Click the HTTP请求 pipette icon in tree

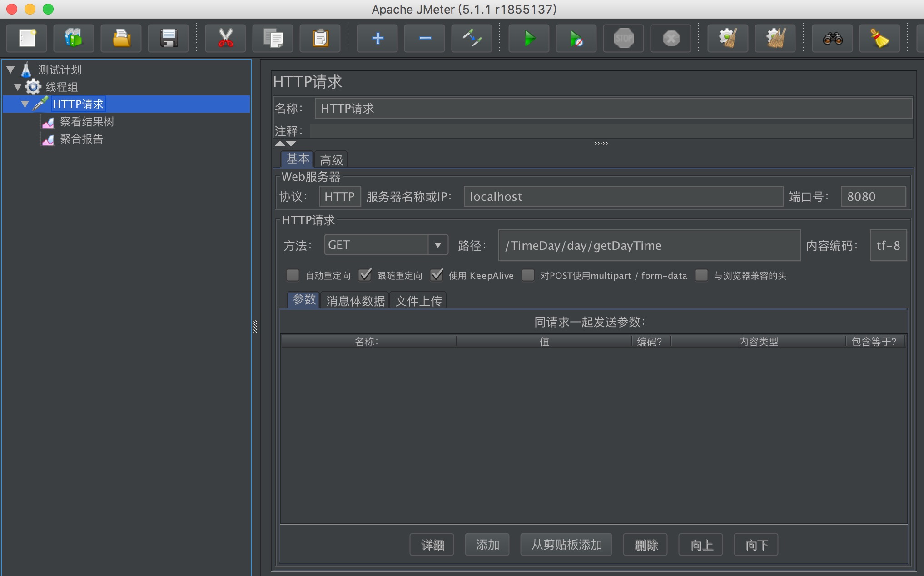40,104
